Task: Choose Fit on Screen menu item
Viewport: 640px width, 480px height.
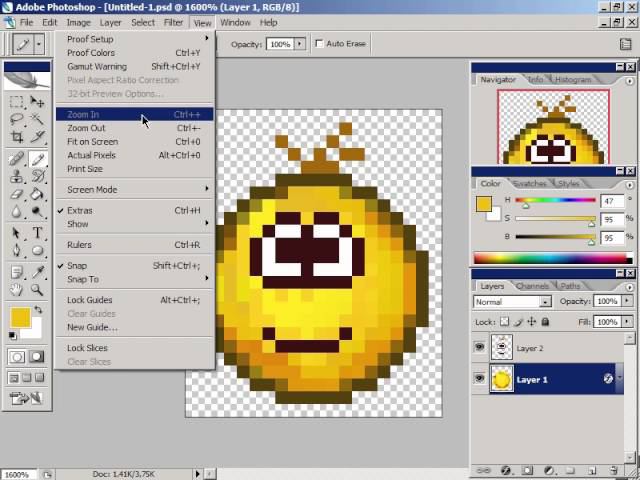Action: [x=135, y=142]
